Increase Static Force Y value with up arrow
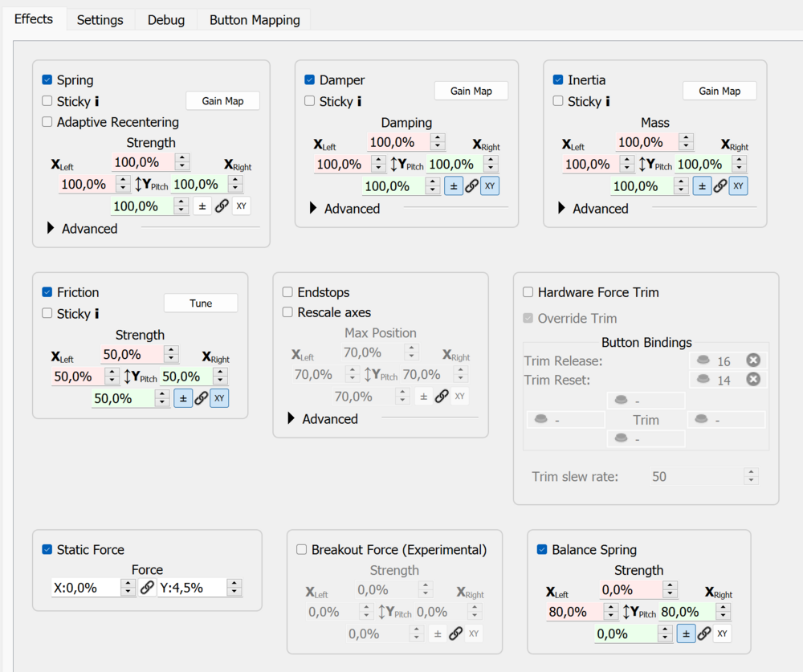 pos(234,584)
